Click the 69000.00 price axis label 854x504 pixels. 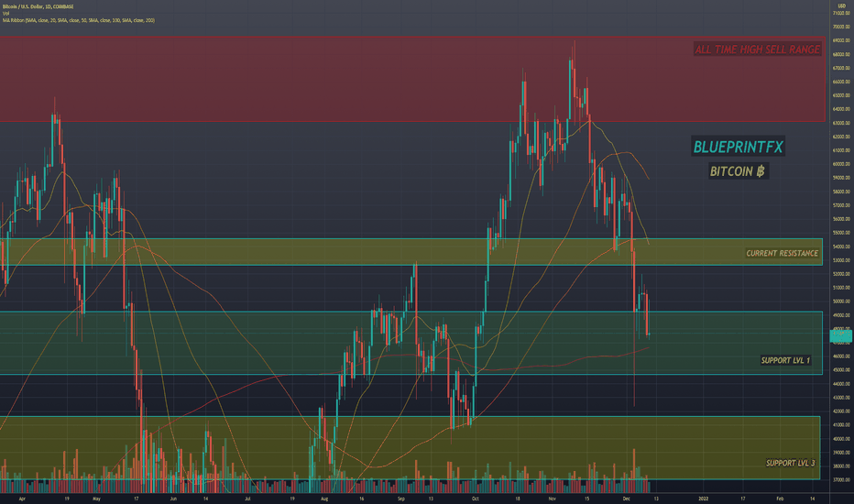841,40
